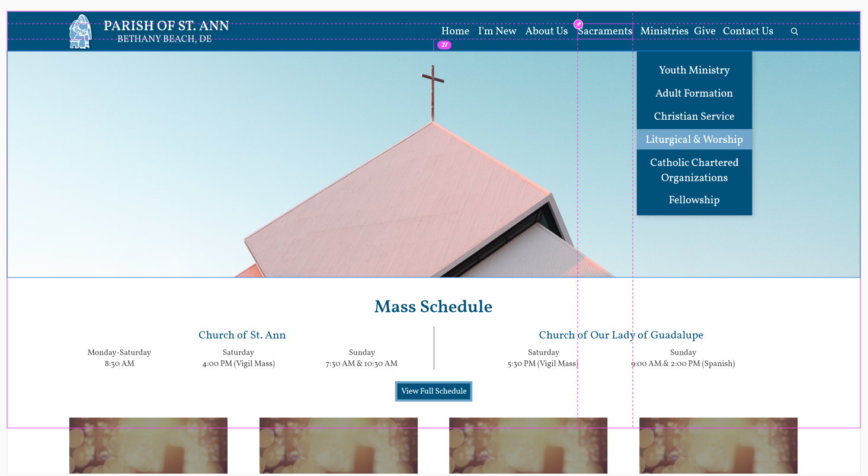868x476 pixels.
Task: Go to the Home page
Action: 455,31
